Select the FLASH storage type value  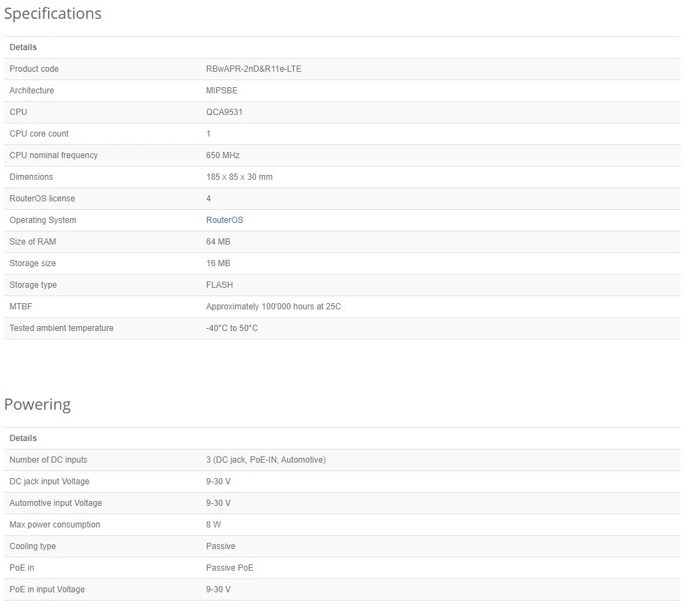220,285
